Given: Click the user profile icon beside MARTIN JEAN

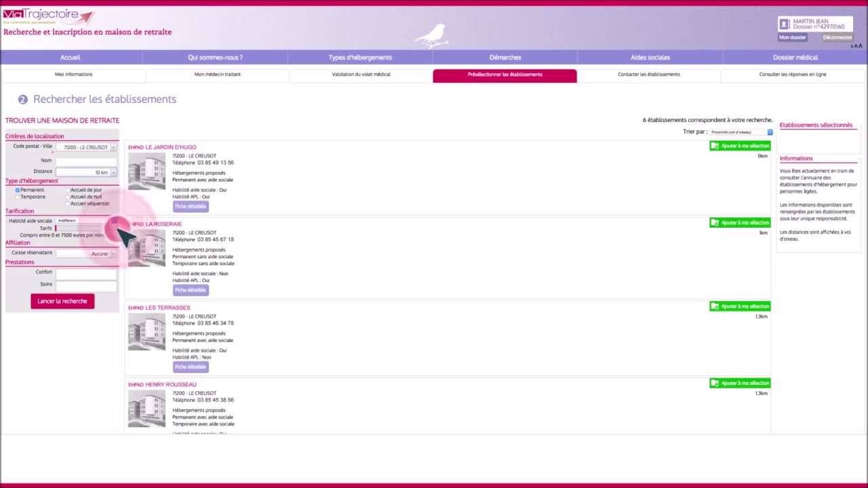Looking at the screenshot, I should tap(785, 24).
